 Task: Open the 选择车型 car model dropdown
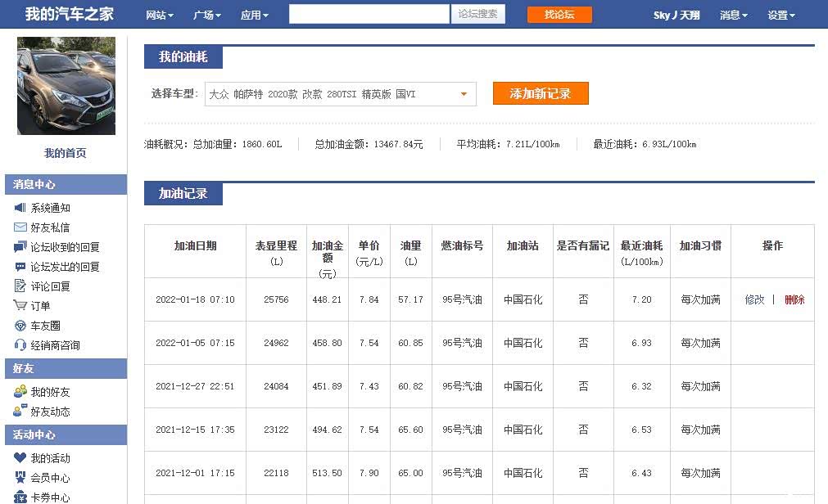(x=340, y=94)
